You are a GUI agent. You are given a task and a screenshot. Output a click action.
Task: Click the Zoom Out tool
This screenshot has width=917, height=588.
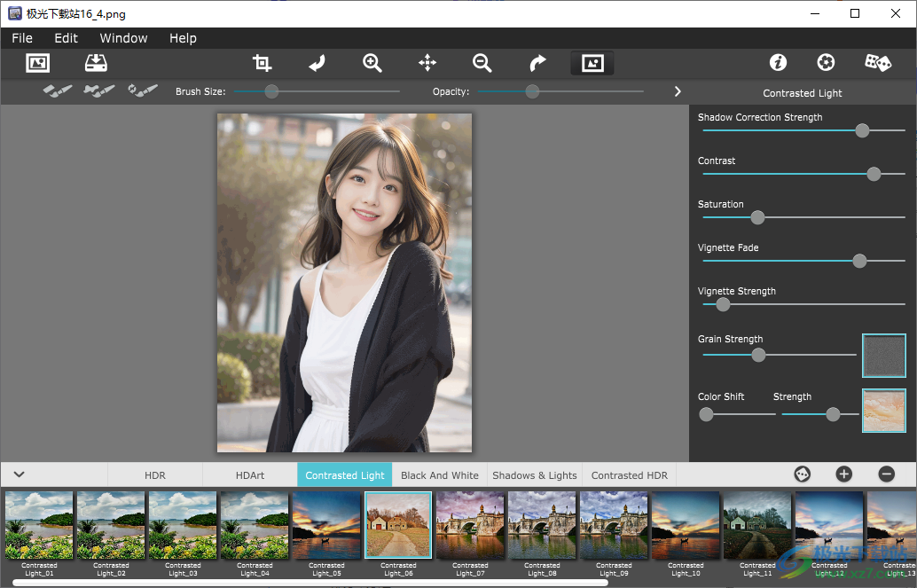pyautogui.click(x=482, y=63)
